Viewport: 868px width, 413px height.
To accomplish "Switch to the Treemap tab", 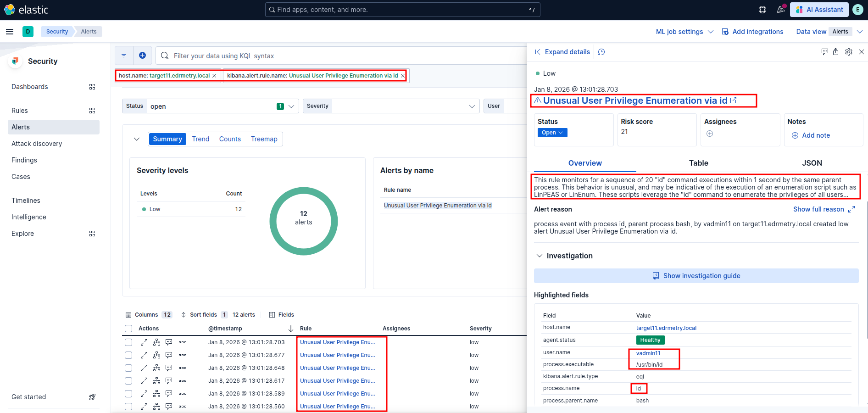I will [x=264, y=139].
